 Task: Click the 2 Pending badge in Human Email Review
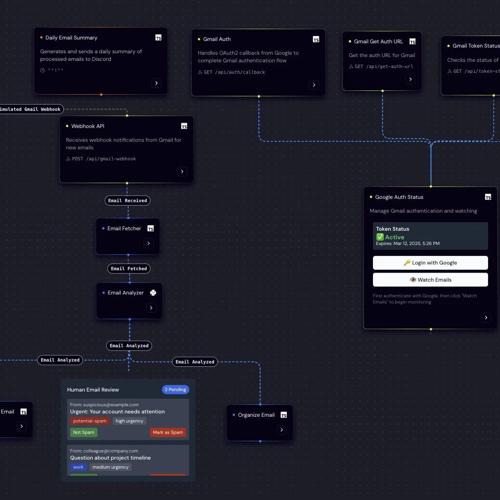tap(175, 389)
